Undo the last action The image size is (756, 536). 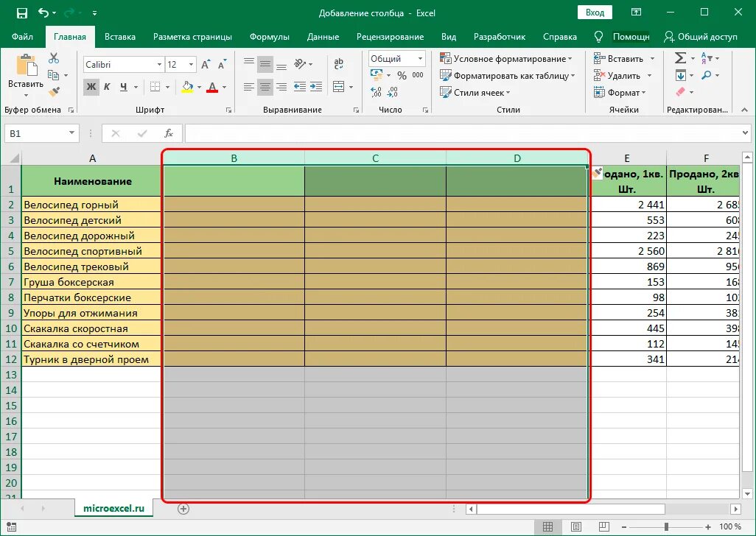(x=43, y=13)
